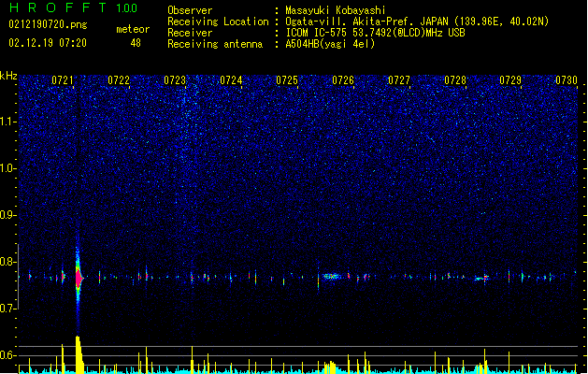Click the tallest yellow intensity peak at bottom

79,354
